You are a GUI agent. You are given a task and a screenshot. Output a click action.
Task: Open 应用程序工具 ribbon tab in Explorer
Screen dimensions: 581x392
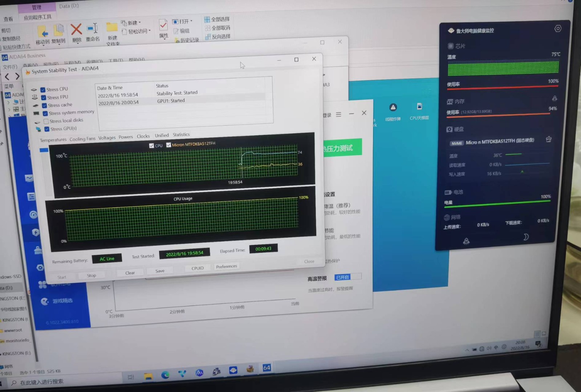pyautogui.click(x=37, y=17)
